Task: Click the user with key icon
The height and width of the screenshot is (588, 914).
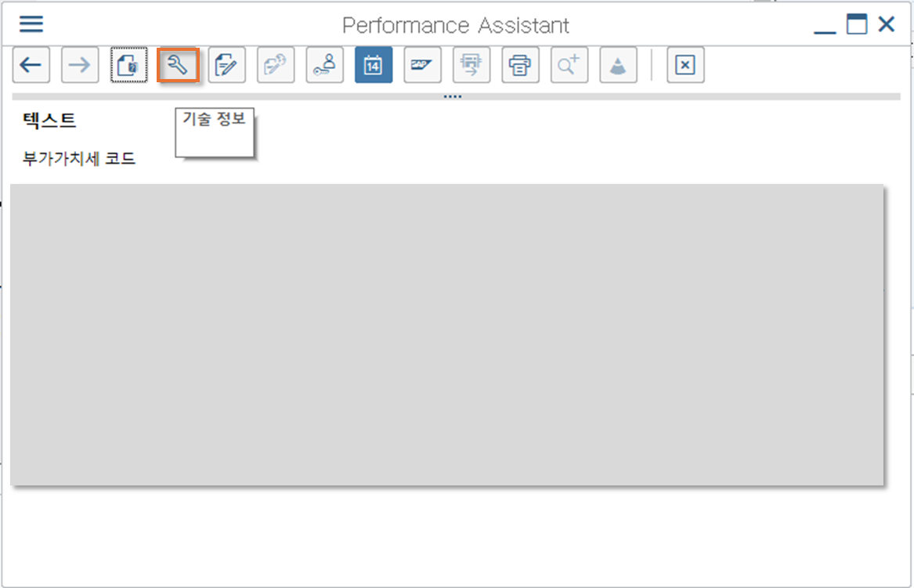Action: (x=325, y=65)
